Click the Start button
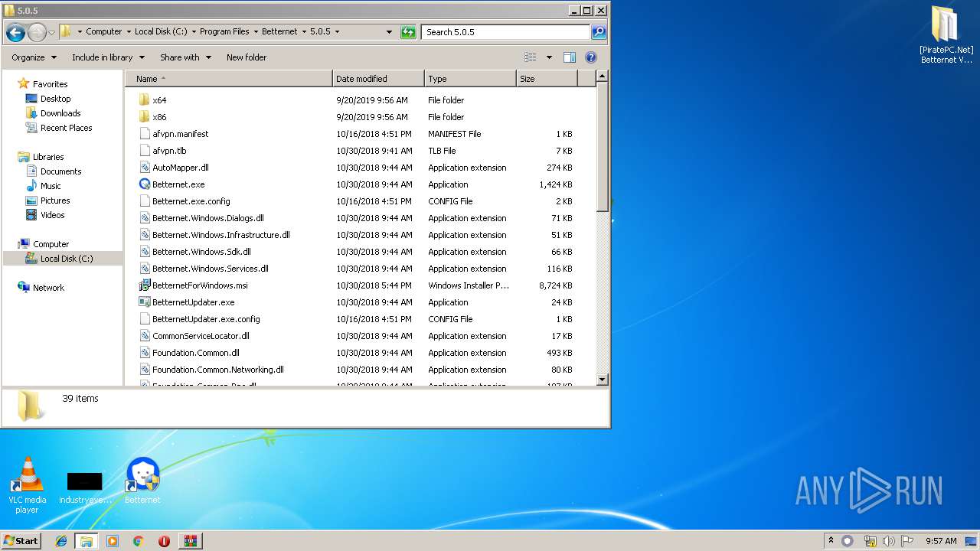The image size is (980, 551). point(21,541)
